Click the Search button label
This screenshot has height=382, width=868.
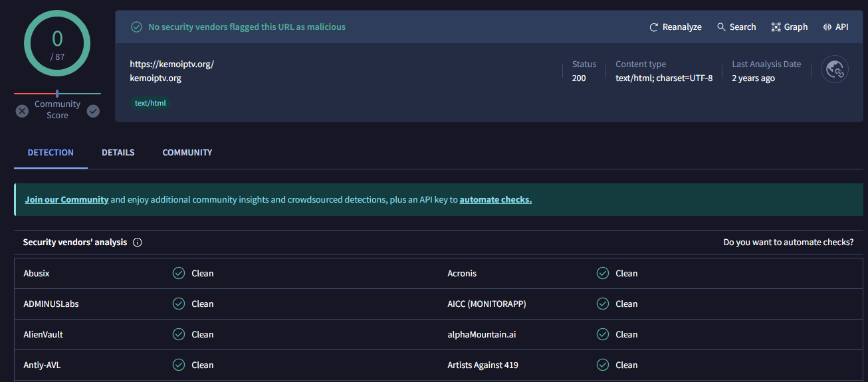[742, 27]
